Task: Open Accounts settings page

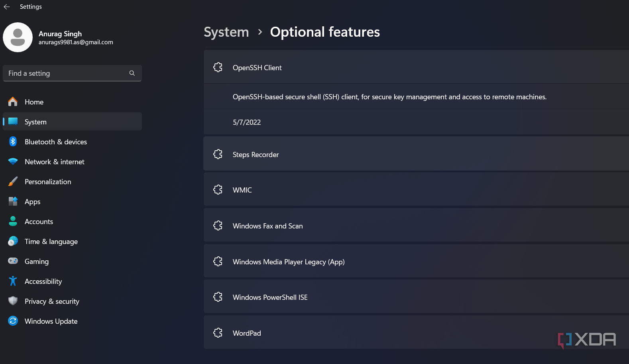Action: click(72, 221)
